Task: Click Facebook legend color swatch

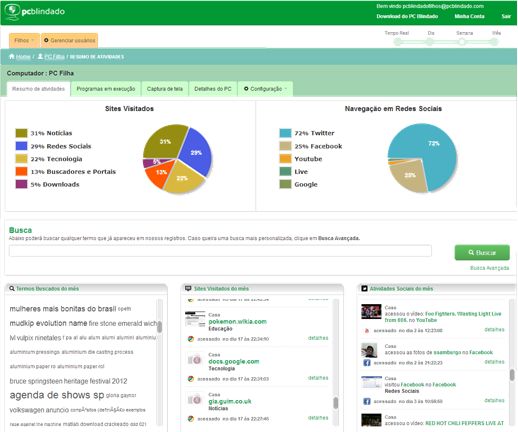Action: pyautogui.click(x=285, y=146)
